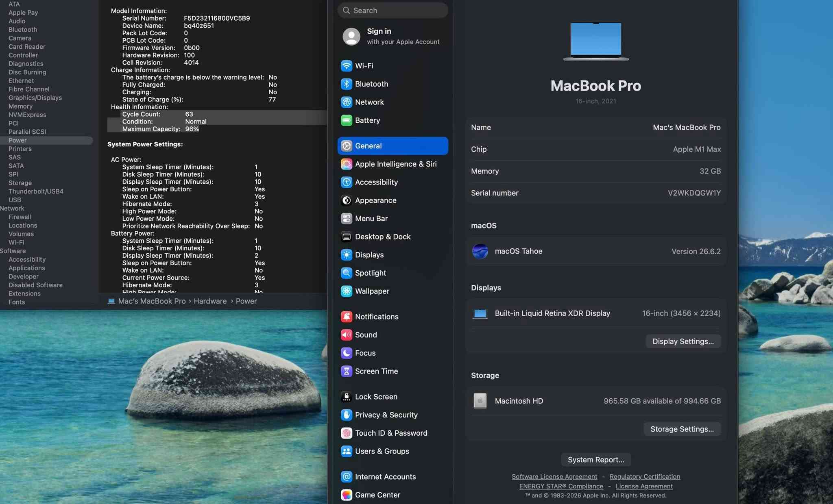This screenshot has width=833, height=504.
Task: Click the macOS Tahoe version row
Action: [596, 251]
